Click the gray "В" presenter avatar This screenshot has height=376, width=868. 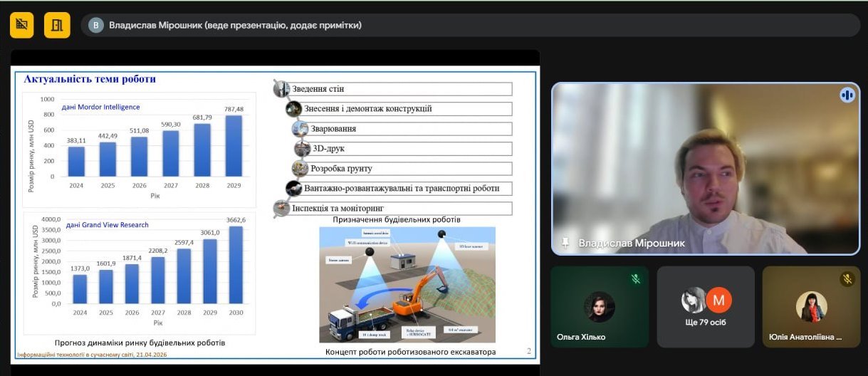point(96,25)
